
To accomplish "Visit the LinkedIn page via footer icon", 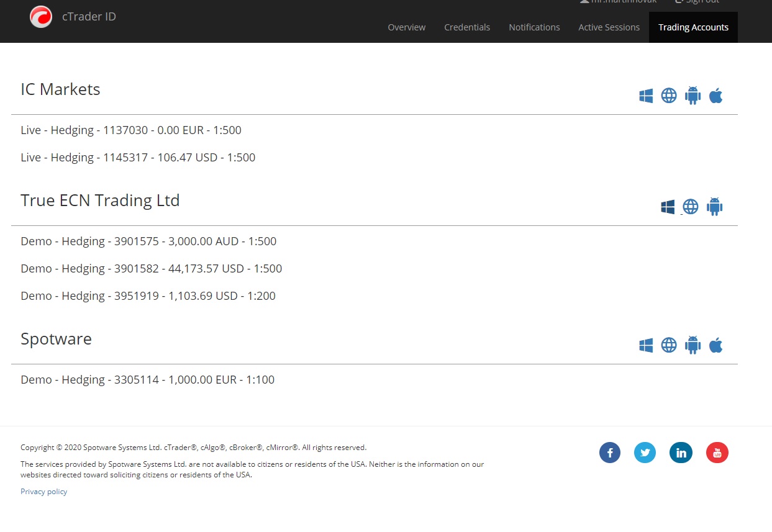I will 681,453.
